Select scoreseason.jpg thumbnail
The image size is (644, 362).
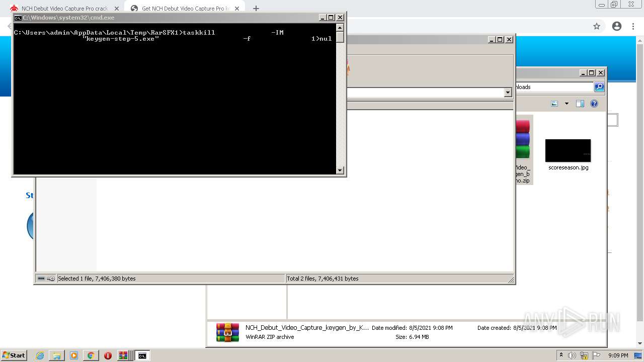[568, 151]
